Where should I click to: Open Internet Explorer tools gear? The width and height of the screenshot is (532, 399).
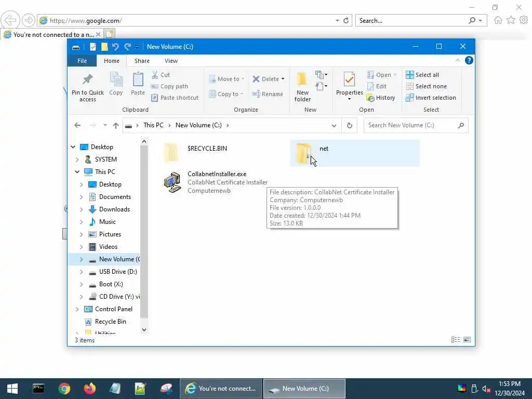pos(524,20)
